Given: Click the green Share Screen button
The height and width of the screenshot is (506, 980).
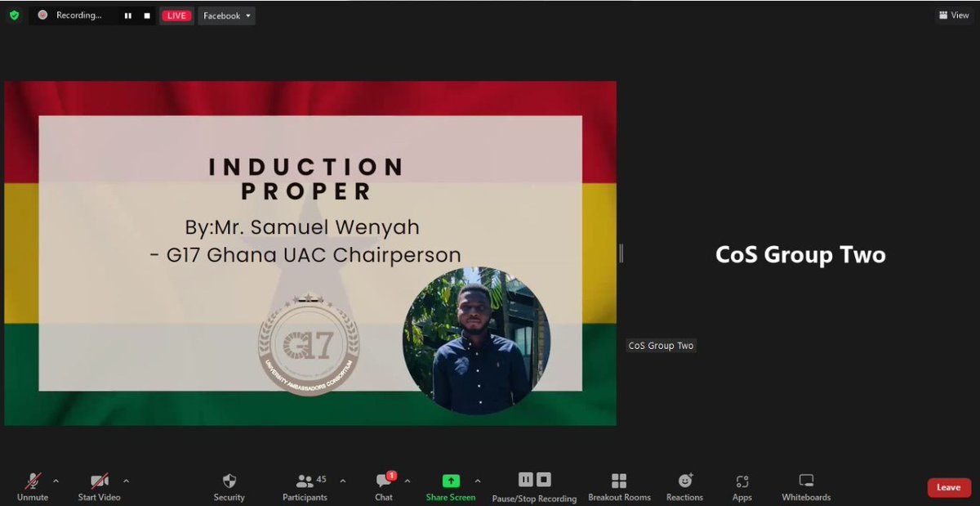Looking at the screenshot, I should (451, 487).
